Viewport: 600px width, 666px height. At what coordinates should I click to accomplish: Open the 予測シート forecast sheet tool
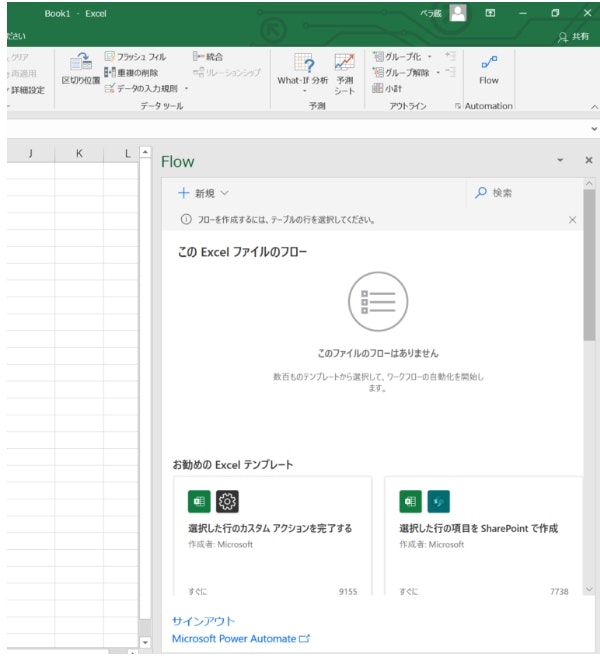tap(344, 73)
